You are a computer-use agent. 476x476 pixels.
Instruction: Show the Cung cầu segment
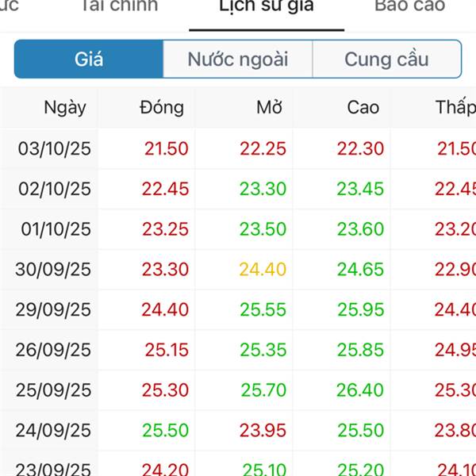coord(386,59)
